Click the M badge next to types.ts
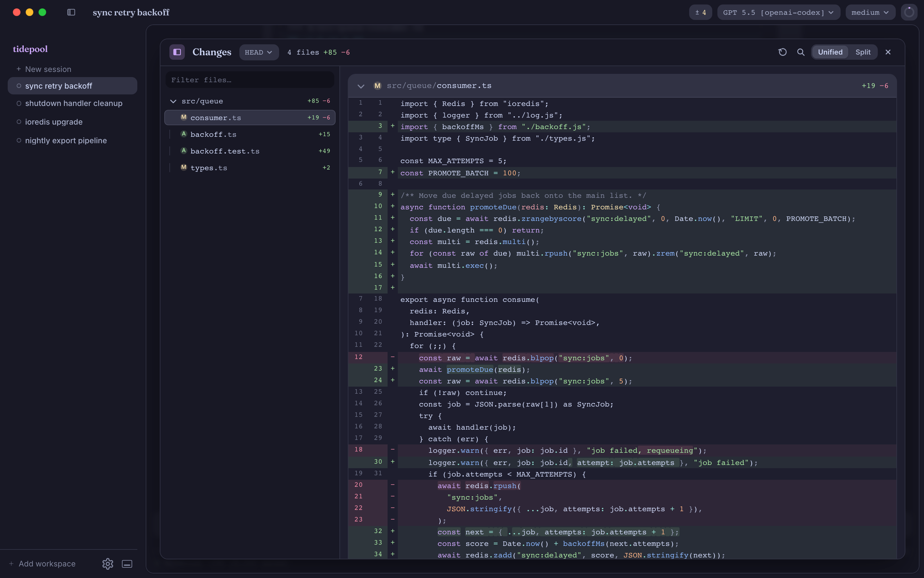This screenshot has height=578, width=924. (184, 167)
